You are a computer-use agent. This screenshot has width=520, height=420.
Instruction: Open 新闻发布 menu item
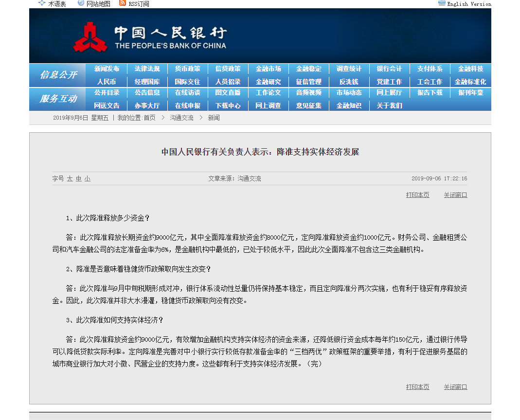click(107, 69)
